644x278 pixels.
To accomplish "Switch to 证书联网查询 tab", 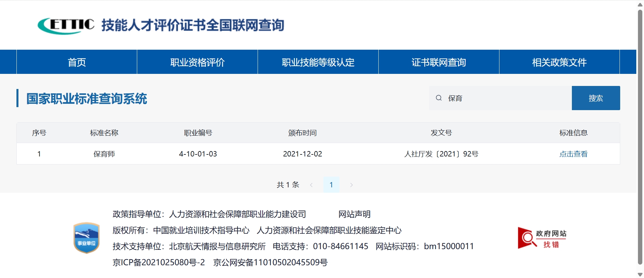I will (x=439, y=62).
